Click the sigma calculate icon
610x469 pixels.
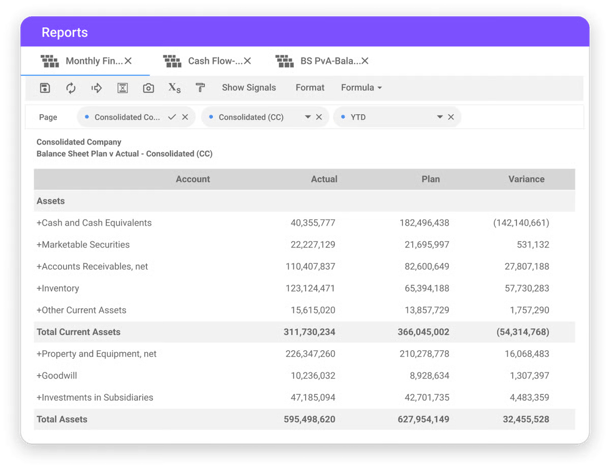(123, 88)
